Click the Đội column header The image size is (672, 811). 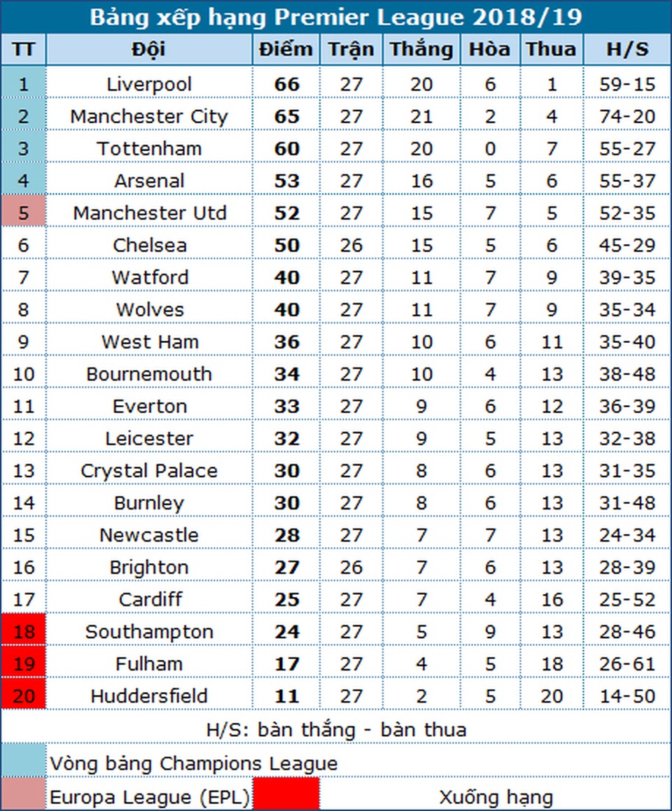click(x=149, y=50)
